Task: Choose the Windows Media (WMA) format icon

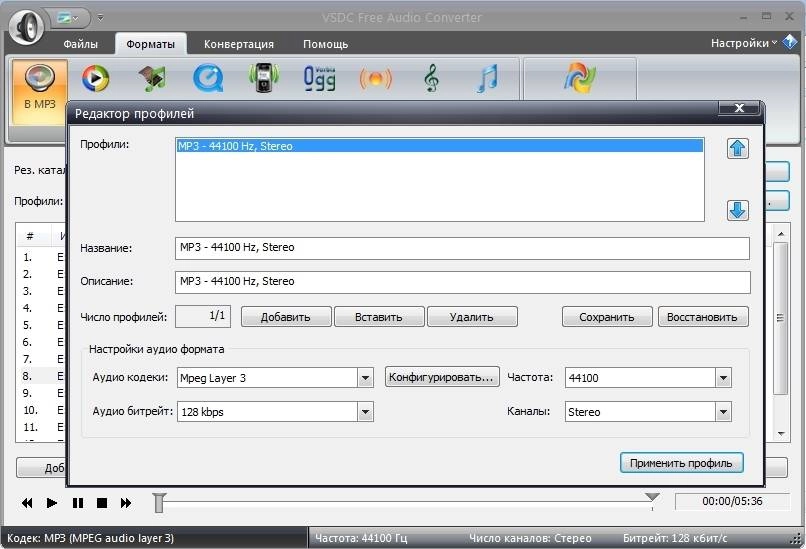Action: (x=96, y=79)
